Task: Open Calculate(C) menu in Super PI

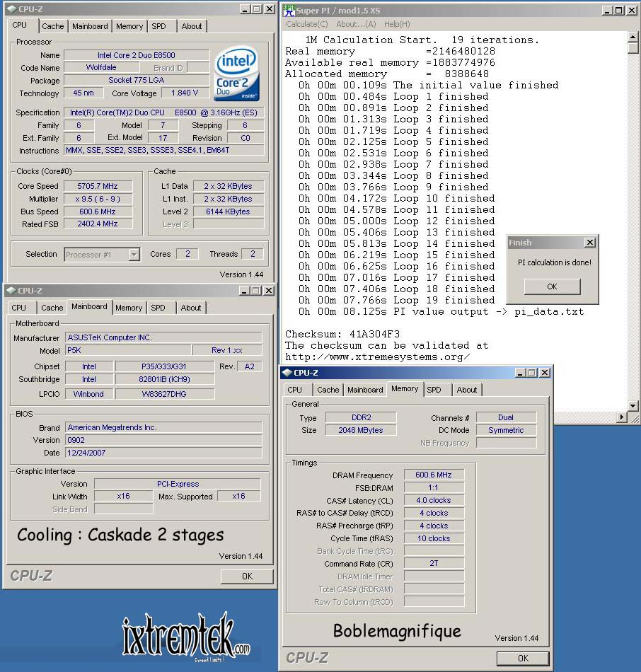Action: pos(307,24)
